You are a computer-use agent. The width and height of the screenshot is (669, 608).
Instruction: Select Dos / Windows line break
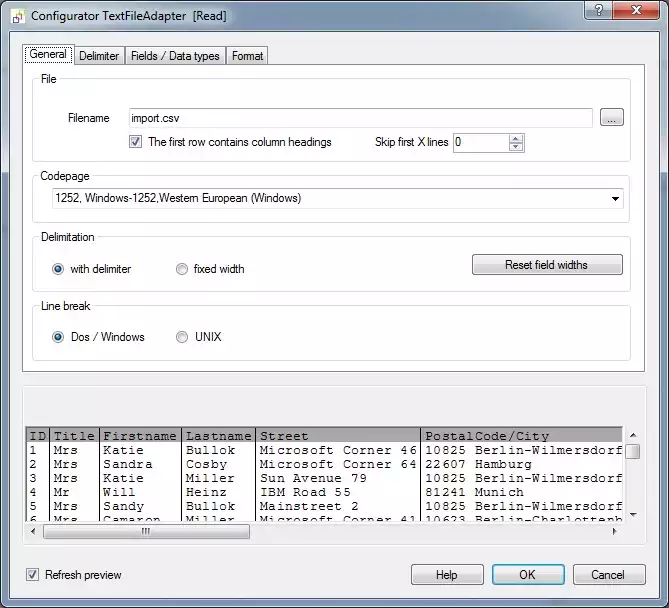point(59,337)
